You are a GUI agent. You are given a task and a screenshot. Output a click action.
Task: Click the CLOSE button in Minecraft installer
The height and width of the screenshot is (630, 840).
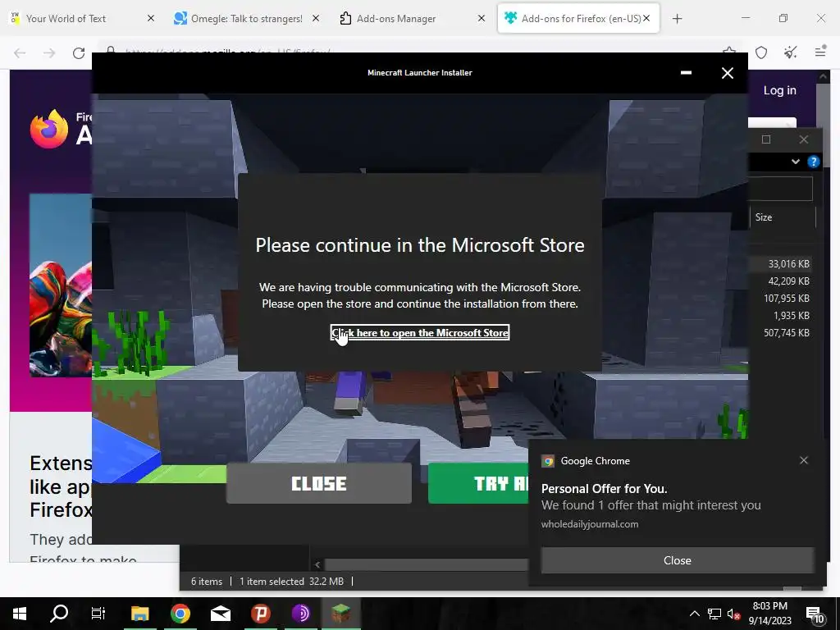coord(319,483)
